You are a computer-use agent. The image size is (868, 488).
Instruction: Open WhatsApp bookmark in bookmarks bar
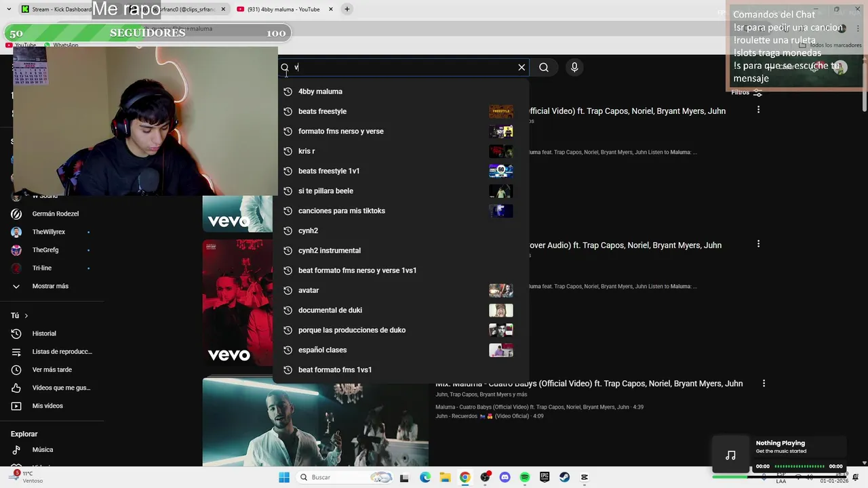coord(60,45)
